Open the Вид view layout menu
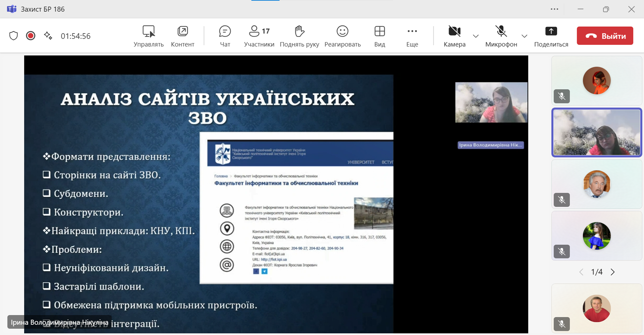Screen dimensions: 644x335 [x=380, y=36]
